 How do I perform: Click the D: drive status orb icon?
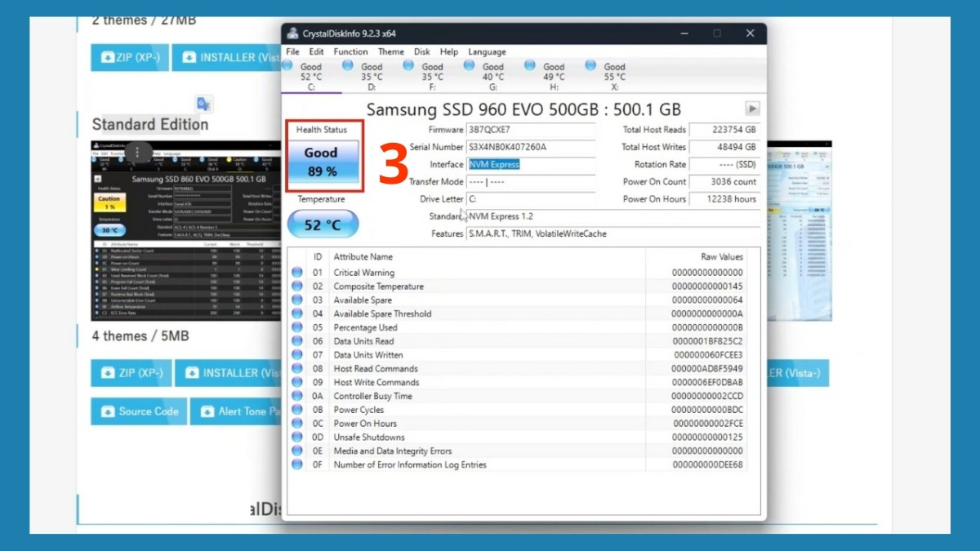[347, 65]
